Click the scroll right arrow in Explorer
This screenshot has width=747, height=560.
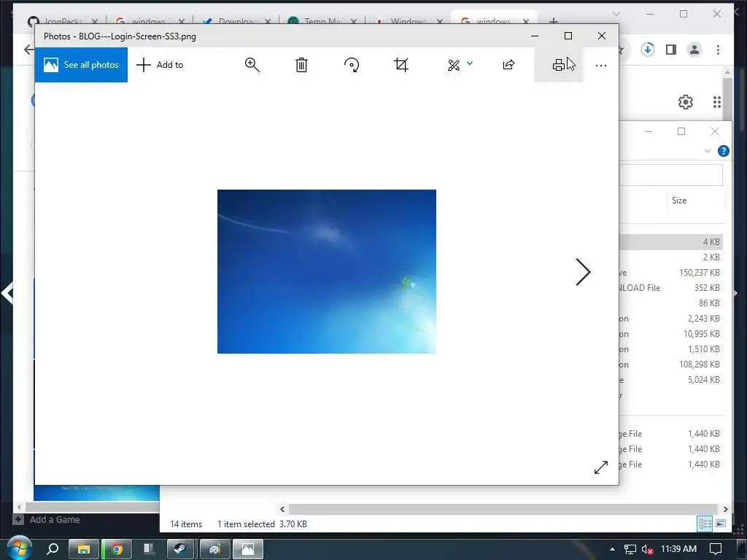[x=725, y=509]
